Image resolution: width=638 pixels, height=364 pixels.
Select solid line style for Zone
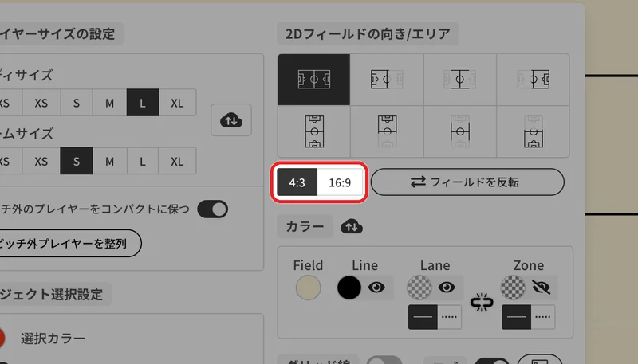pyautogui.click(x=516, y=317)
